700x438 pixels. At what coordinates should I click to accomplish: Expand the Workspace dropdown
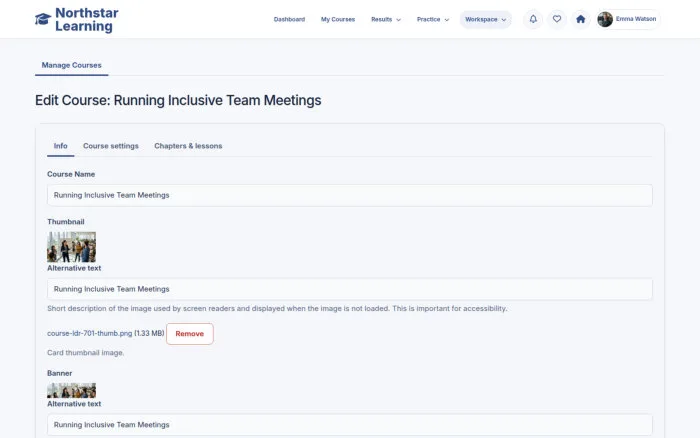click(x=486, y=19)
